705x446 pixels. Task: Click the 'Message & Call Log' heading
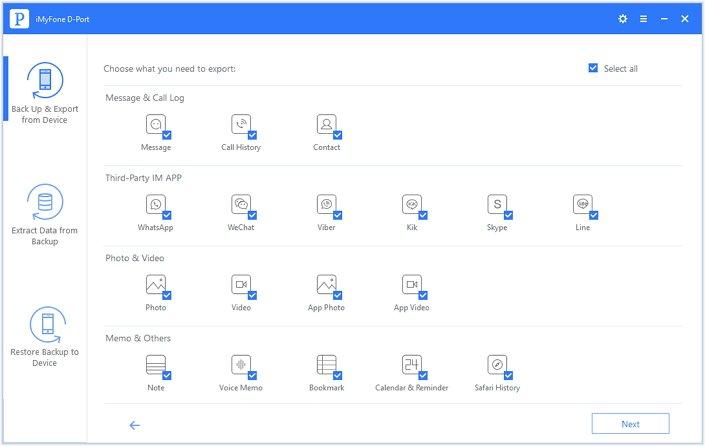(145, 98)
